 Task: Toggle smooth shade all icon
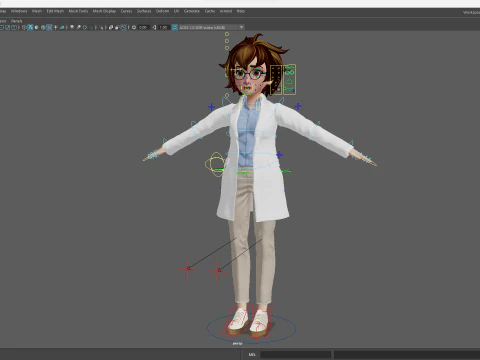tap(30, 27)
